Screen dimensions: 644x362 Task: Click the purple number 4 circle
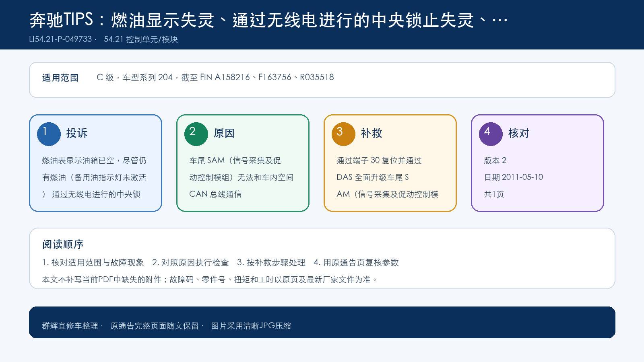click(491, 134)
